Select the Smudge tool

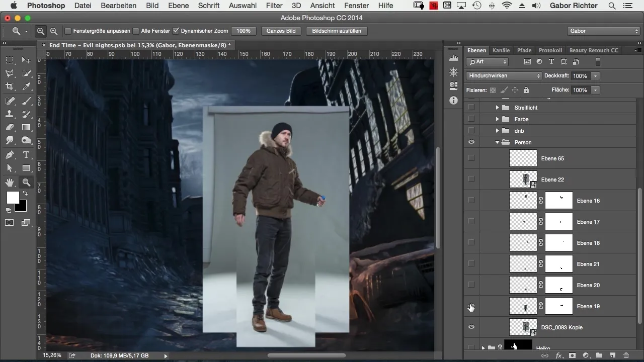[x=10, y=141]
